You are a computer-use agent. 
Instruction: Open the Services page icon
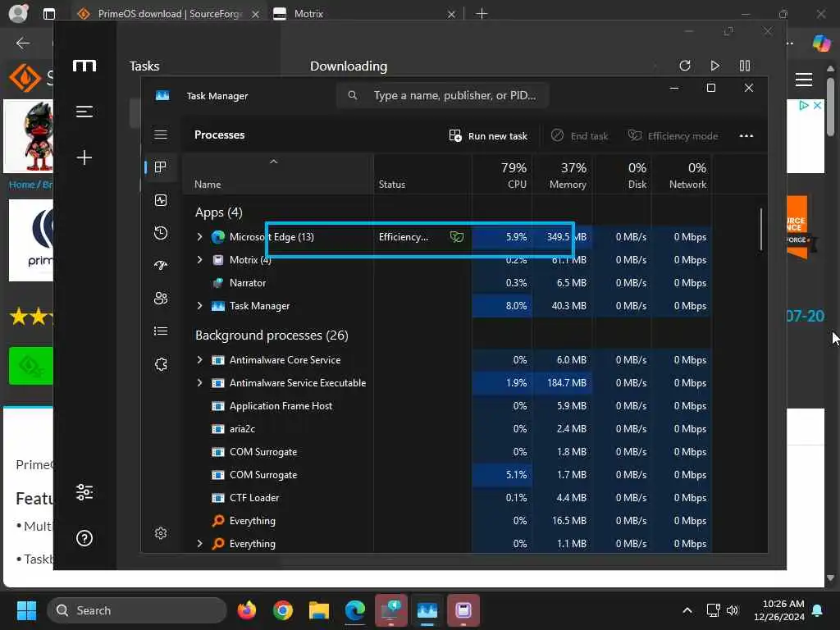click(161, 364)
